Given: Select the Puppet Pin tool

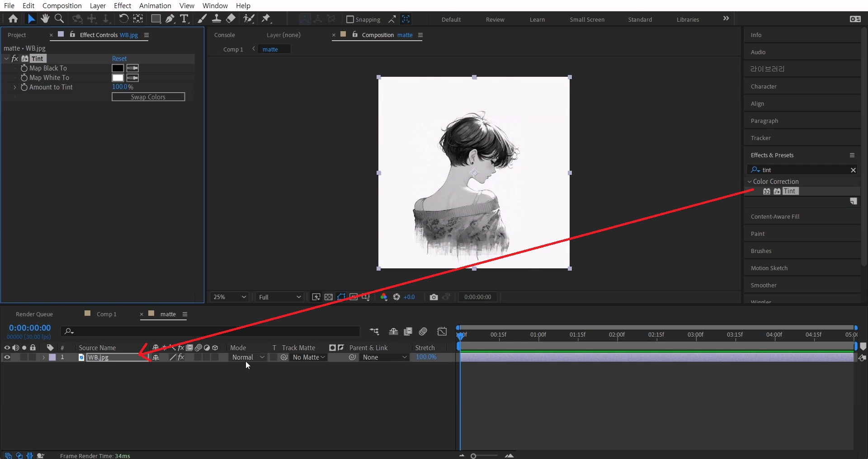Looking at the screenshot, I should point(266,19).
